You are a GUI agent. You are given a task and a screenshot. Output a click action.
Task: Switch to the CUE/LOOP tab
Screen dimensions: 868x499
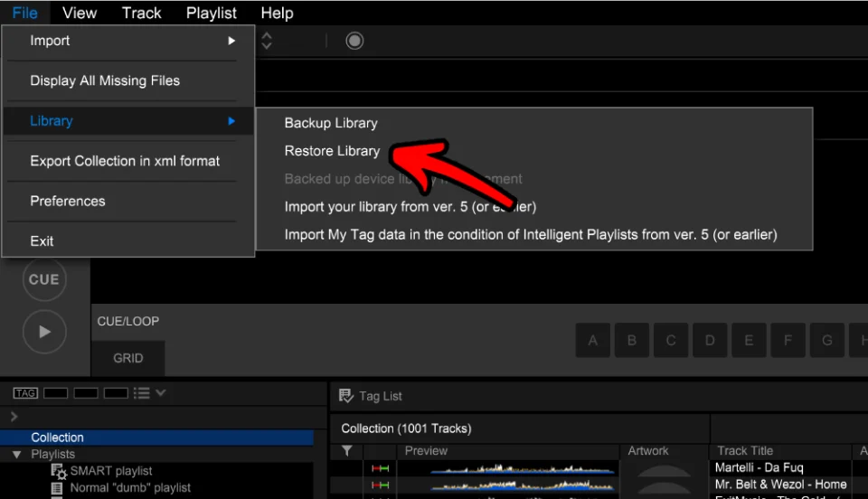(x=127, y=322)
